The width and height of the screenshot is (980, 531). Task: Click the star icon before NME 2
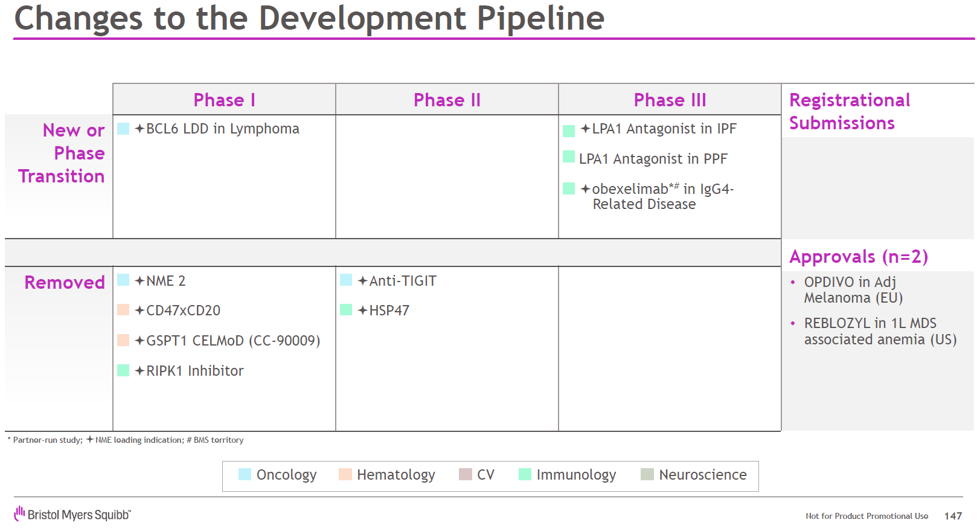pyautogui.click(x=139, y=281)
